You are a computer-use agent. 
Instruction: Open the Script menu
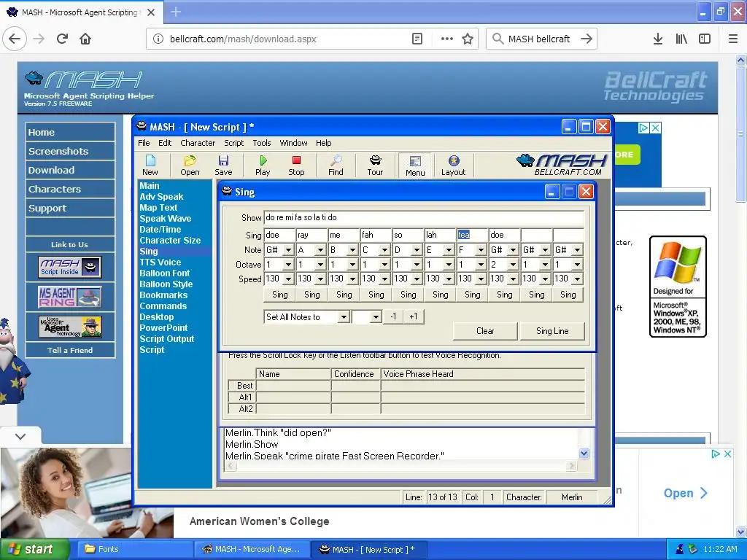click(234, 143)
